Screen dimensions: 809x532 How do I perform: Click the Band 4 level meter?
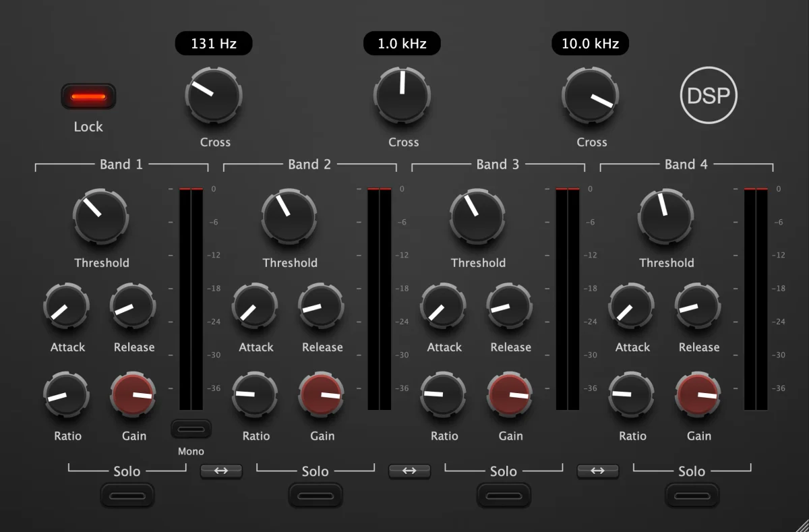pos(756,299)
